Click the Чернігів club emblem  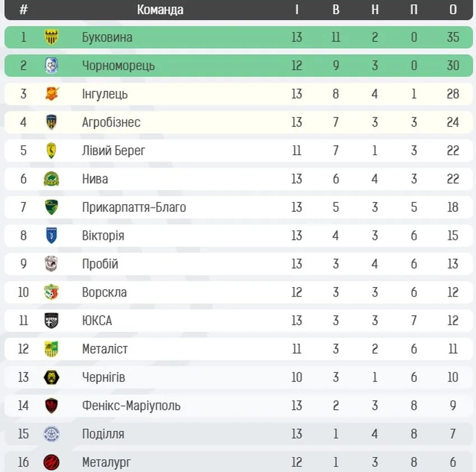click(52, 377)
